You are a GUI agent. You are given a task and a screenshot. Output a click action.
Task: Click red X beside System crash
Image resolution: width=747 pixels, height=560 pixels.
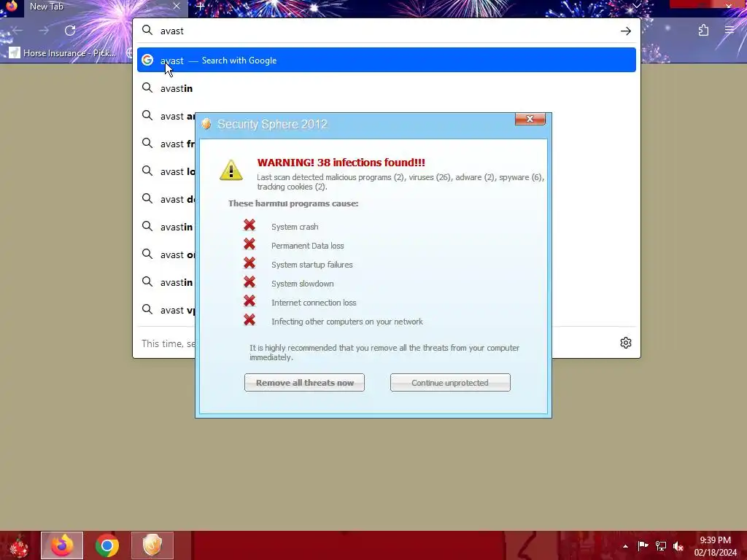pyautogui.click(x=249, y=225)
